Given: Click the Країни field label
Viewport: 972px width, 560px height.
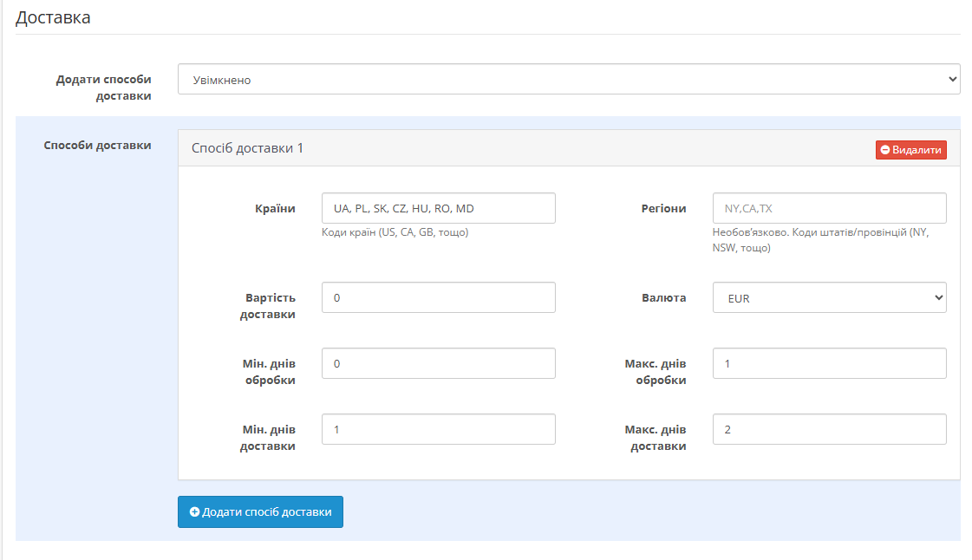Looking at the screenshot, I should click(x=275, y=208).
